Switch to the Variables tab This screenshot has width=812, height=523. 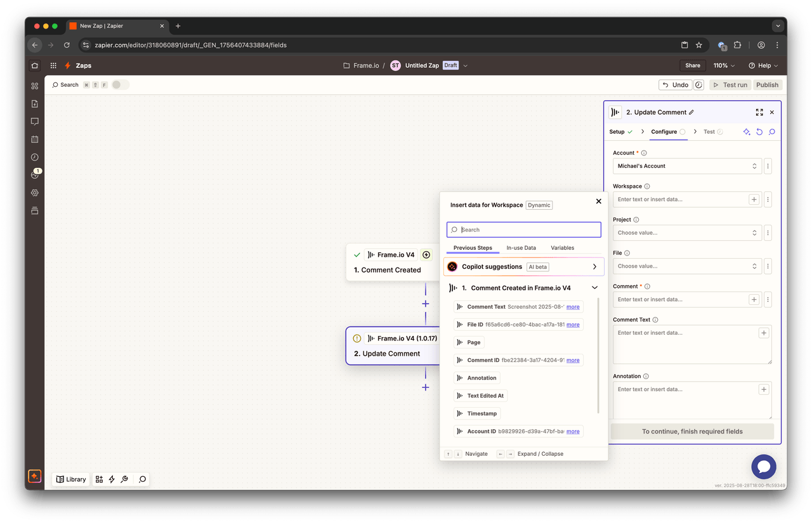(562, 248)
